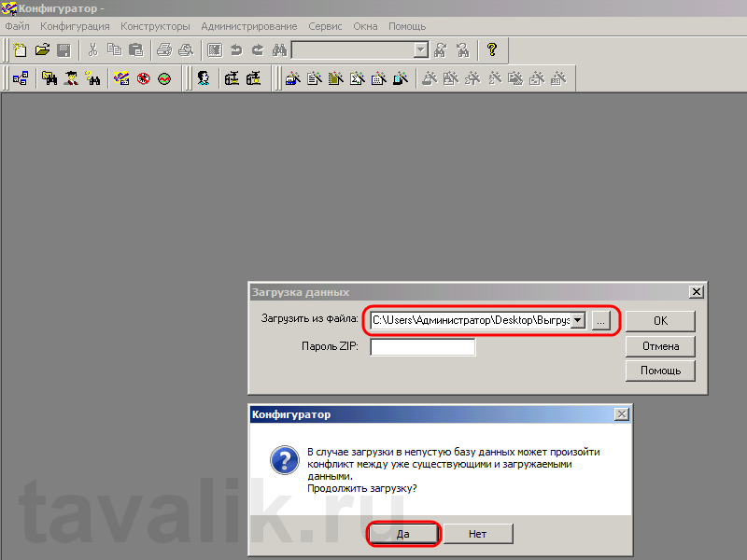Screen dimensions: 747x560
Task: Open the configuration tree icon
Action: pos(21,78)
